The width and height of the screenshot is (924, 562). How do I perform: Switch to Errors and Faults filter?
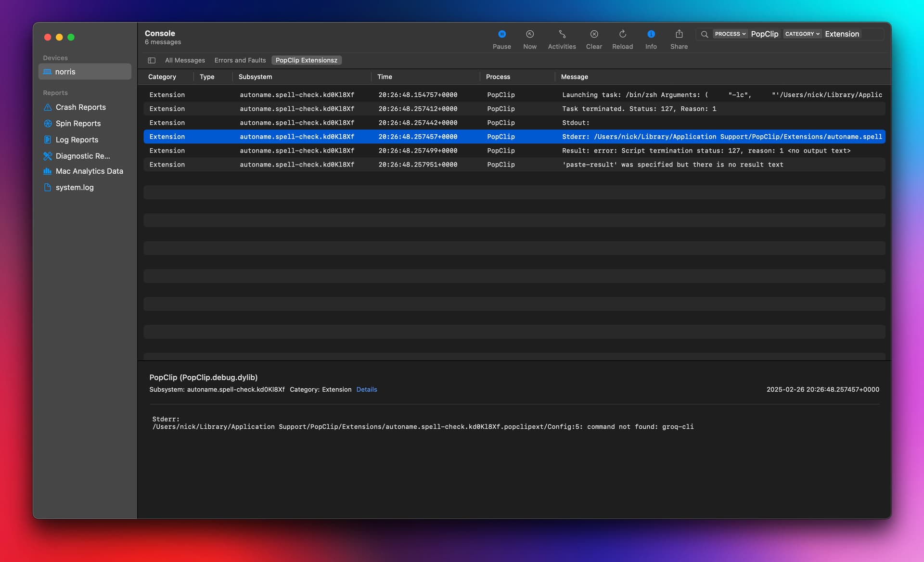tap(240, 60)
